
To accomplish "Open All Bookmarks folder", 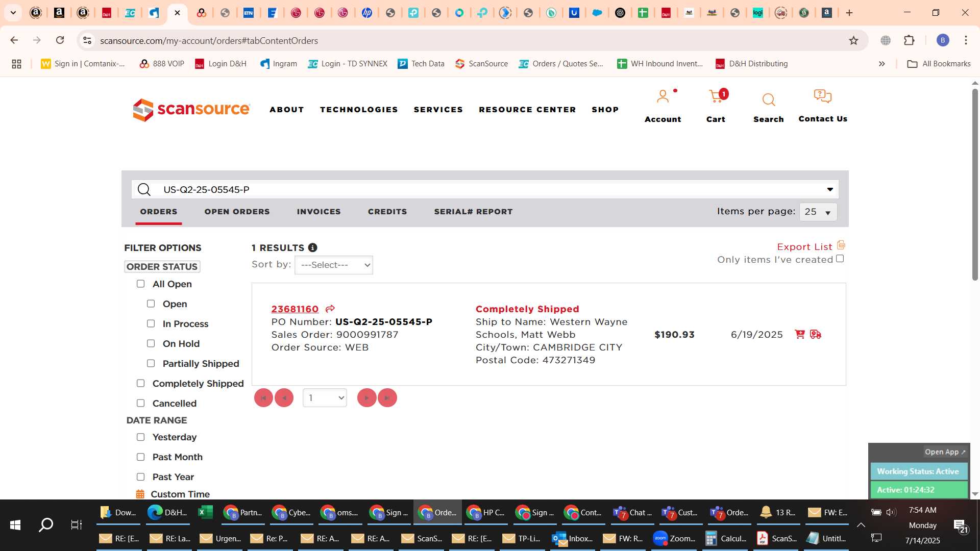I will [939, 64].
